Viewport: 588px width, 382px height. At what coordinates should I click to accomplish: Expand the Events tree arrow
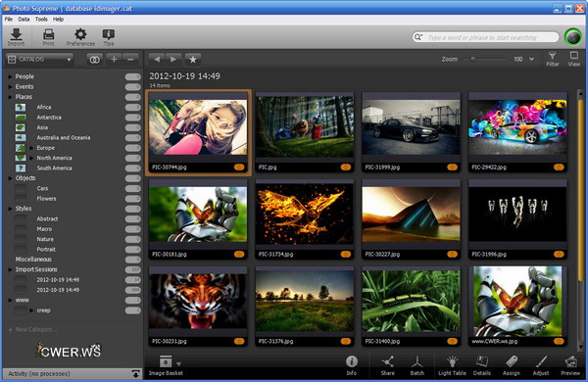(x=11, y=86)
